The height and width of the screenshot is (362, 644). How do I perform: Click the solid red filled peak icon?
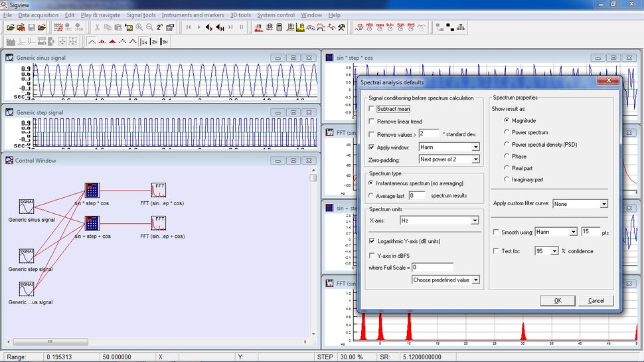(x=112, y=41)
